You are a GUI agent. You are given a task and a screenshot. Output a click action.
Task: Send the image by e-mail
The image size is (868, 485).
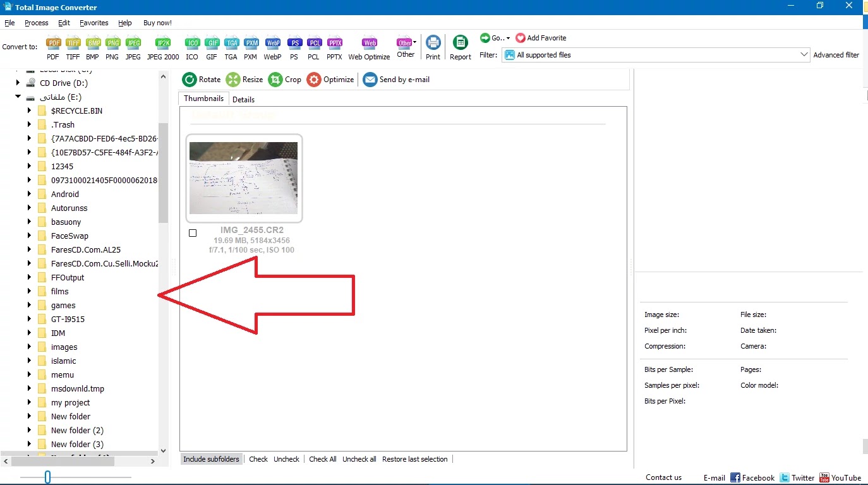pos(396,80)
